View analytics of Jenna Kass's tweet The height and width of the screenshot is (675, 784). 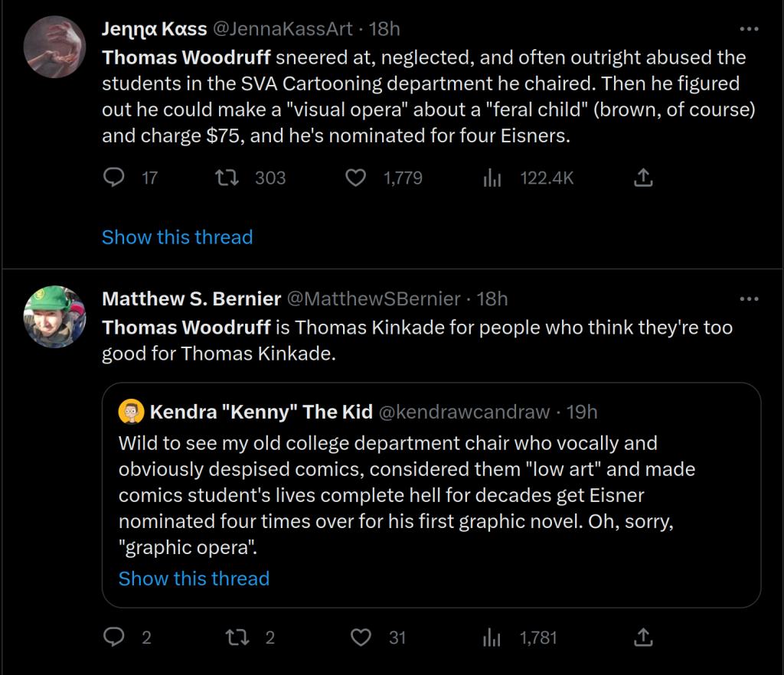coord(492,178)
